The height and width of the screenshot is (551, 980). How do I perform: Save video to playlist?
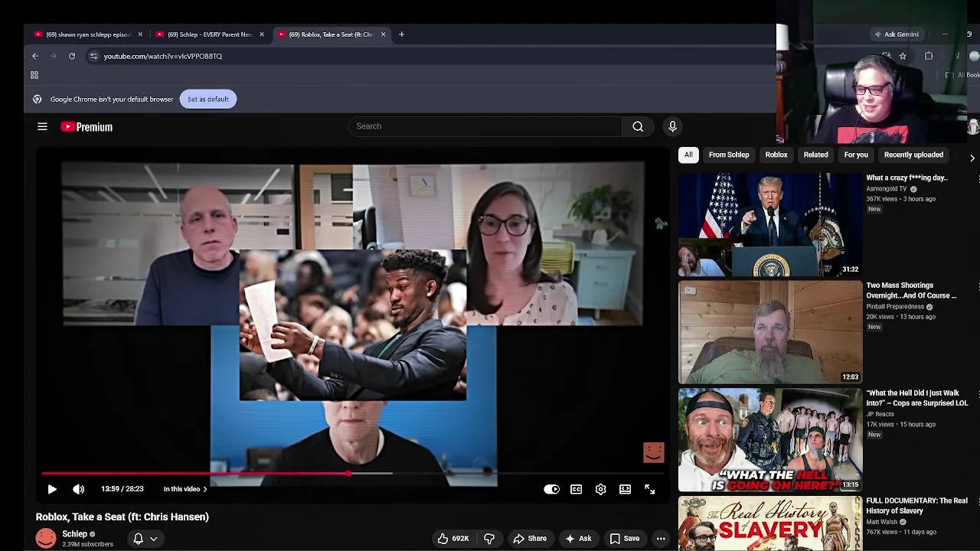[625, 539]
